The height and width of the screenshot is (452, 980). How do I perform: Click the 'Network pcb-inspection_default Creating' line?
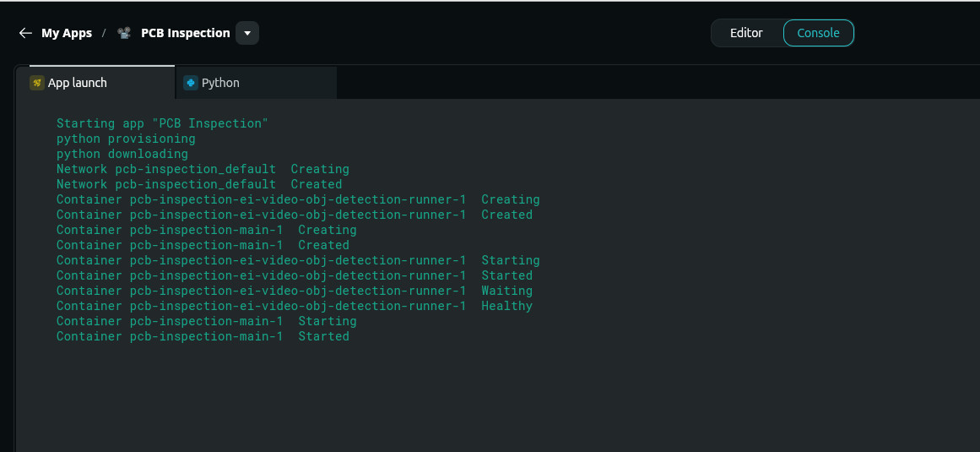[x=203, y=169]
